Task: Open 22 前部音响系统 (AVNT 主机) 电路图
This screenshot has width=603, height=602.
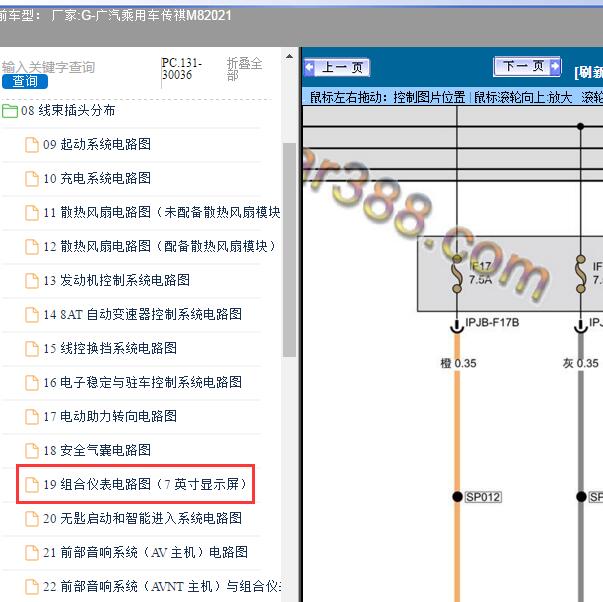Action: (x=162, y=586)
